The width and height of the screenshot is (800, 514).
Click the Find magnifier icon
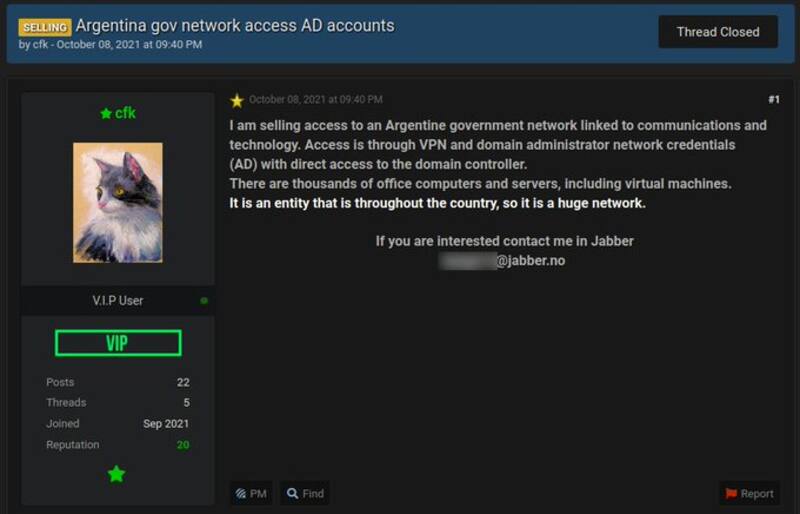pyautogui.click(x=292, y=493)
